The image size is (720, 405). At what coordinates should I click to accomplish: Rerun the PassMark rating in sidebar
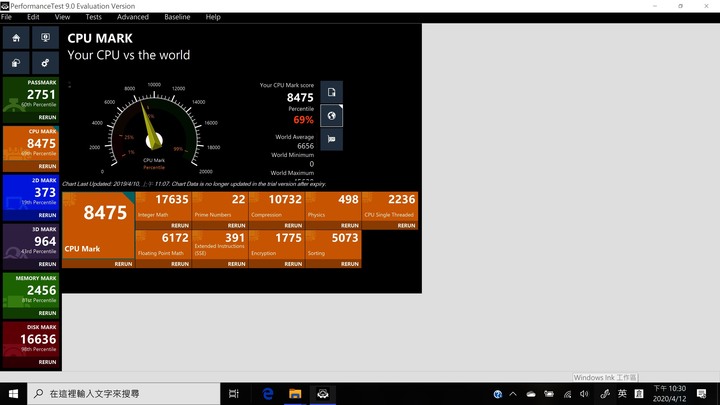click(x=47, y=117)
